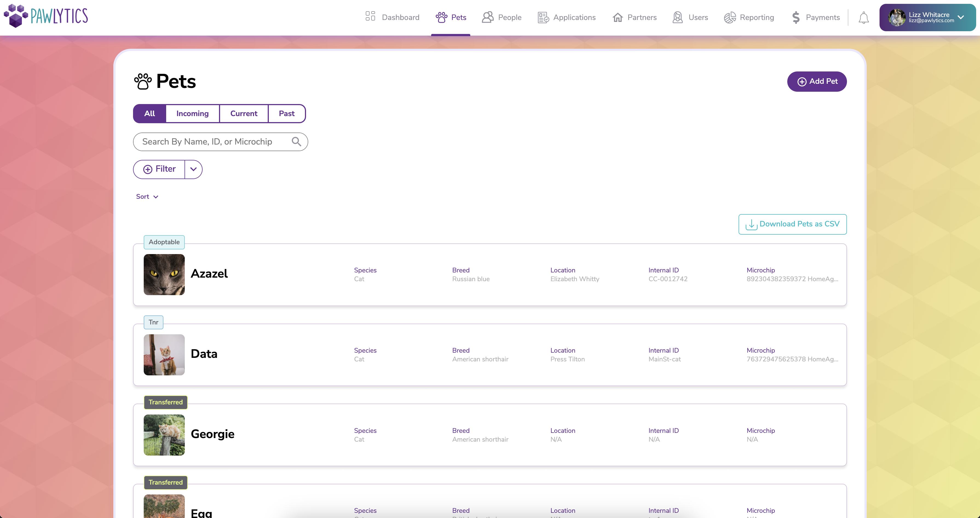The height and width of the screenshot is (518, 980).
Task: Open the Sort dropdown
Action: coord(147,196)
